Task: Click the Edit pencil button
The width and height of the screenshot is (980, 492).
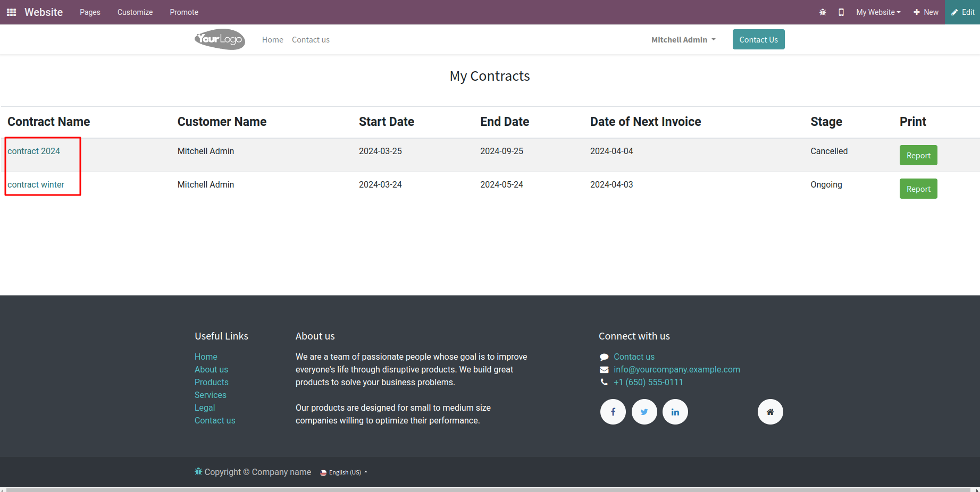Action: pyautogui.click(x=962, y=12)
